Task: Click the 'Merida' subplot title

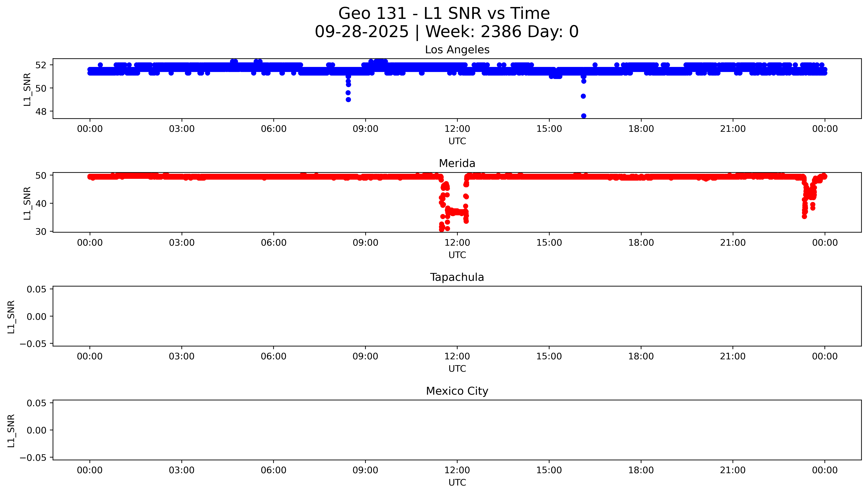Action: pos(457,164)
